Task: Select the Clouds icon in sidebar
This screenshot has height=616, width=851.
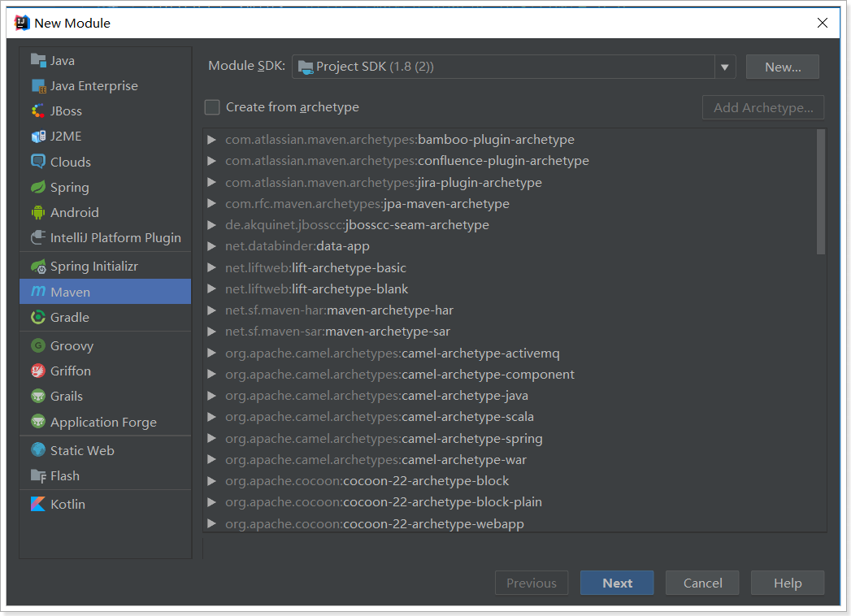Action: tap(37, 162)
